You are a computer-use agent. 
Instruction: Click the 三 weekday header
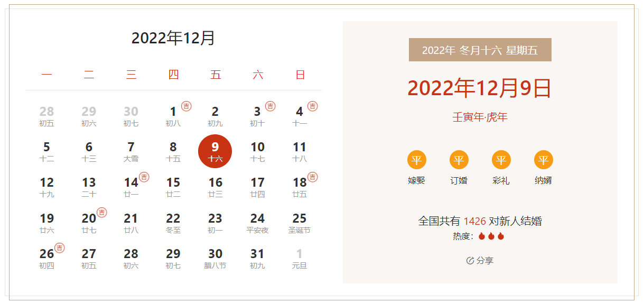(x=131, y=75)
